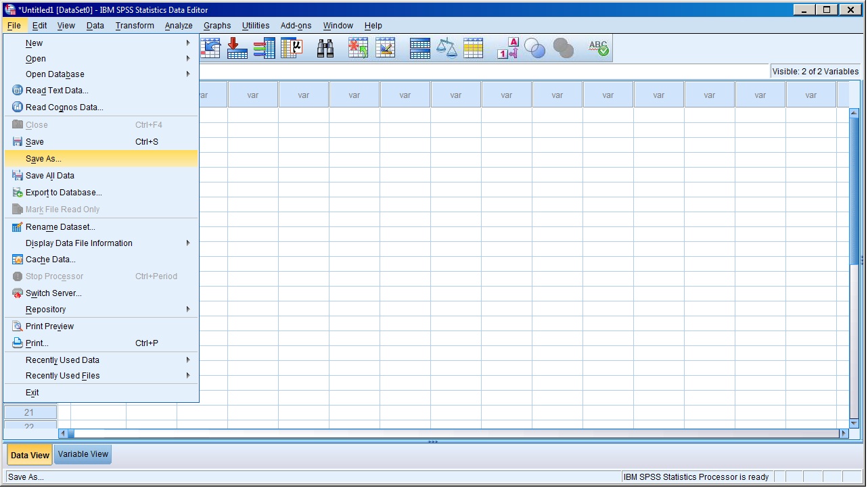This screenshot has width=868, height=488.
Task: Run the Spell Check ABC icon
Action: [x=598, y=48]
